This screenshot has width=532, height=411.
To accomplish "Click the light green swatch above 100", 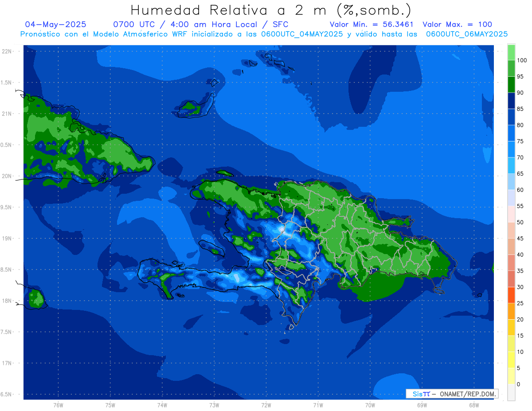I will (x=511, y=52).
